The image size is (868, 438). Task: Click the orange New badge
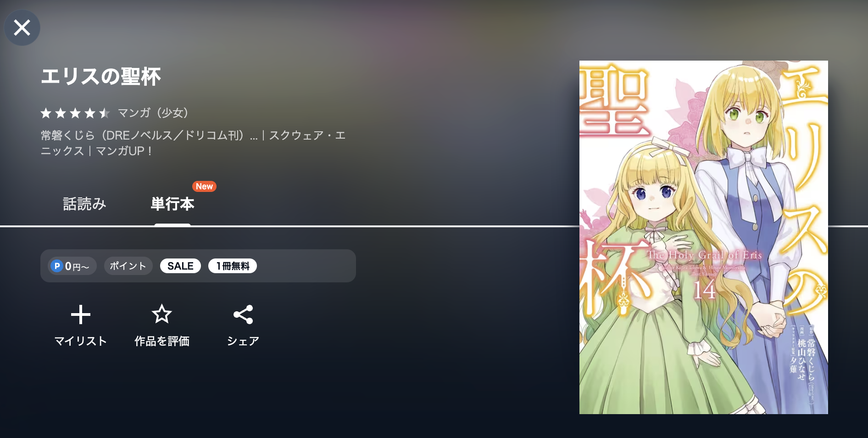point(204,186)
